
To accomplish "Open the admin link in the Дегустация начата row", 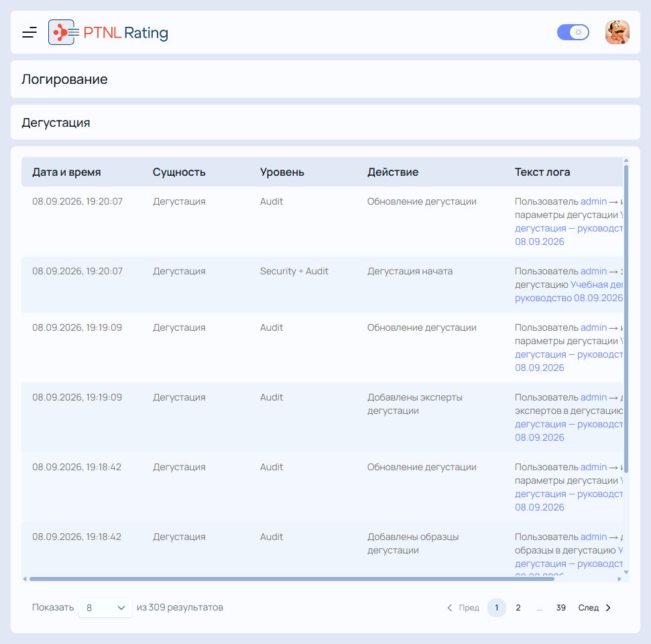I will pyautogui.click(x=593, y=271).
